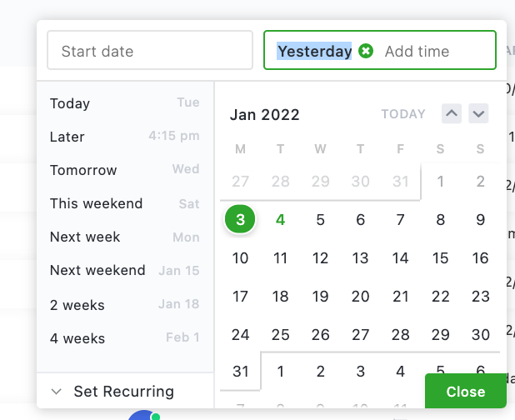Jump to TODAY in the calendar
The width and height of the screenshot is (515, 420).
(403, 114)
